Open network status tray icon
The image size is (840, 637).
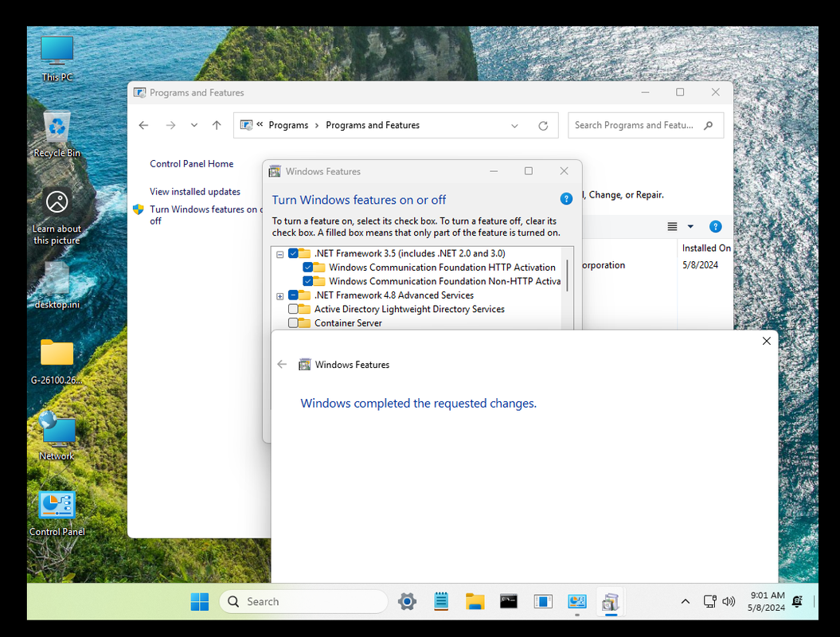[710, 602]
